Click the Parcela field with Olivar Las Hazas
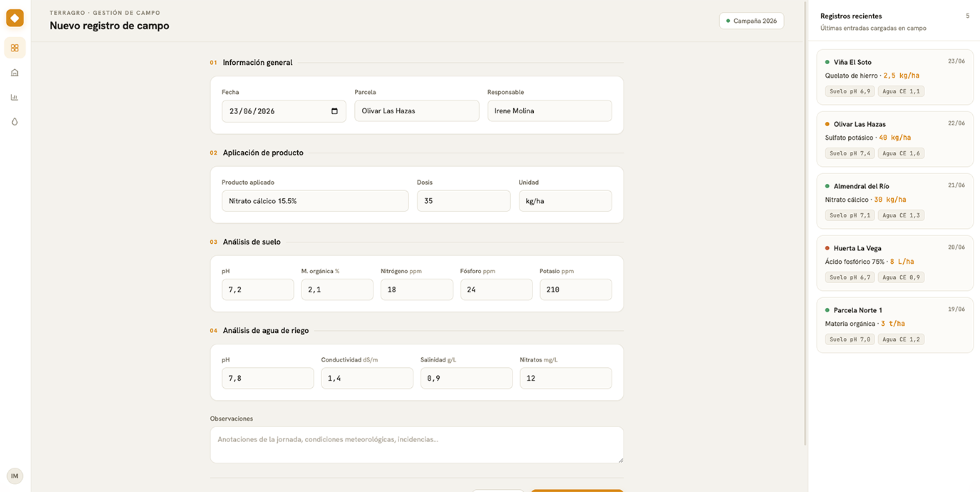 point(417,111)
